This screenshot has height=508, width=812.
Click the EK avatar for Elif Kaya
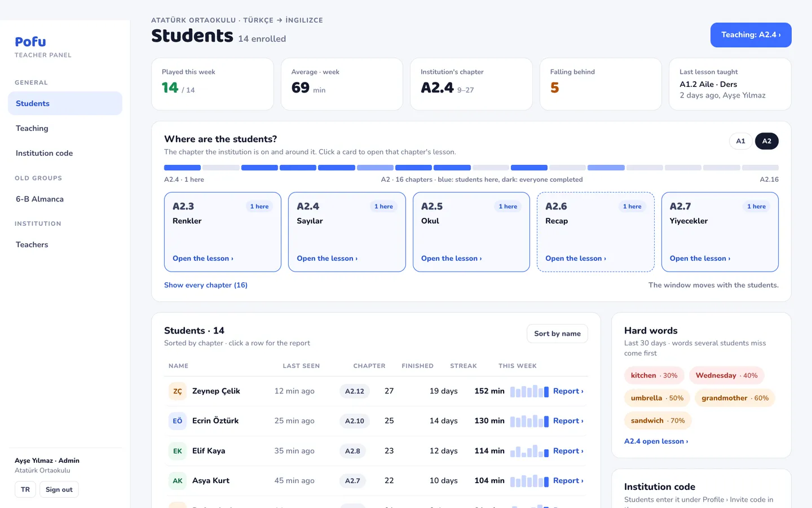(x=178, y=451)
